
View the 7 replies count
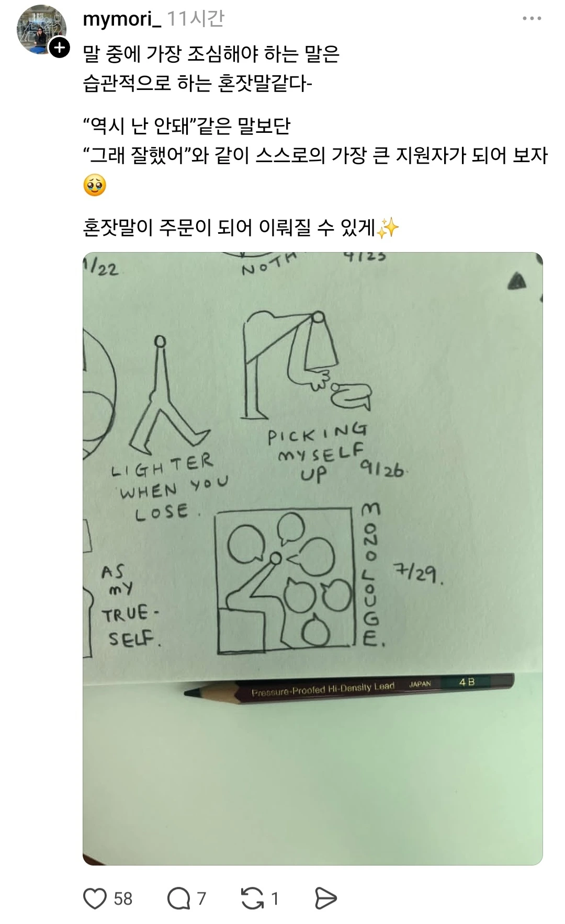(x=201, y=898)
